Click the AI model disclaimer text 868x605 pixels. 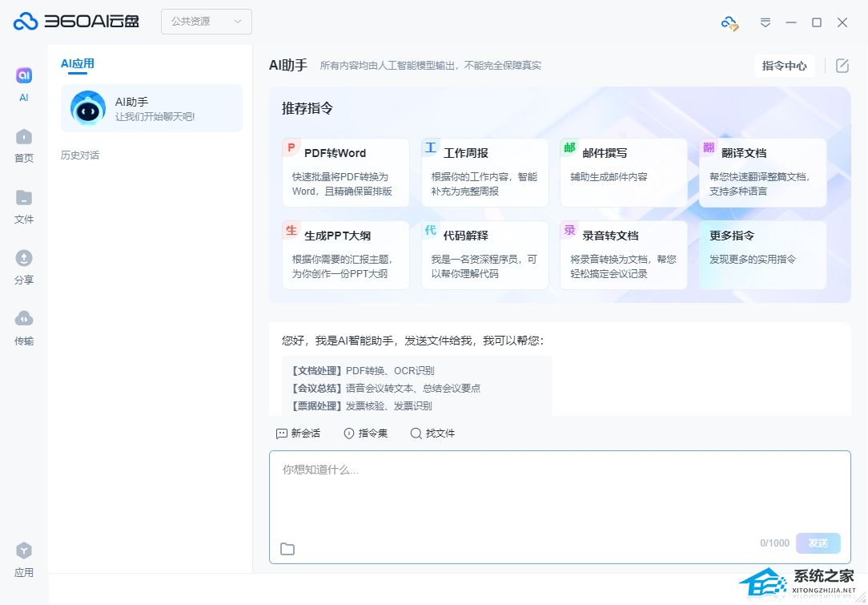431,66
